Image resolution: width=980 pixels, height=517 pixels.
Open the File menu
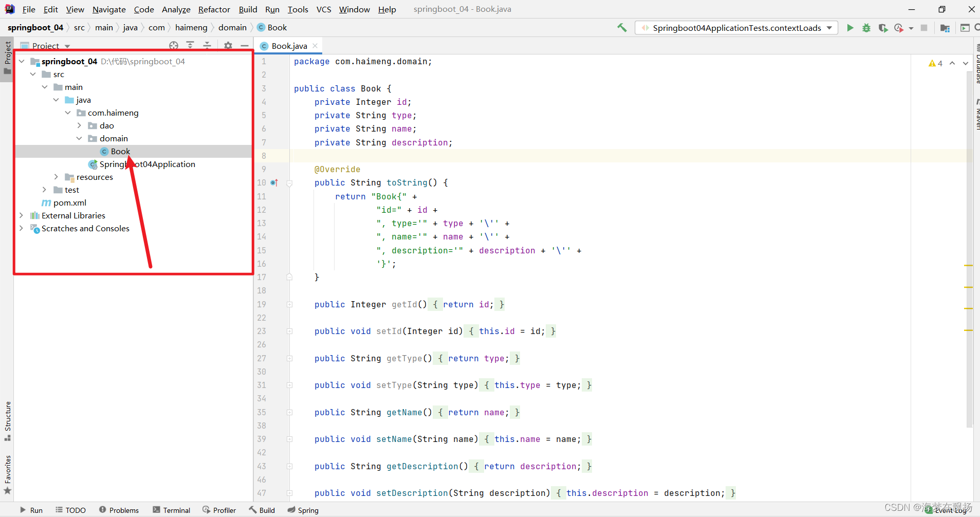coord(29,9)
